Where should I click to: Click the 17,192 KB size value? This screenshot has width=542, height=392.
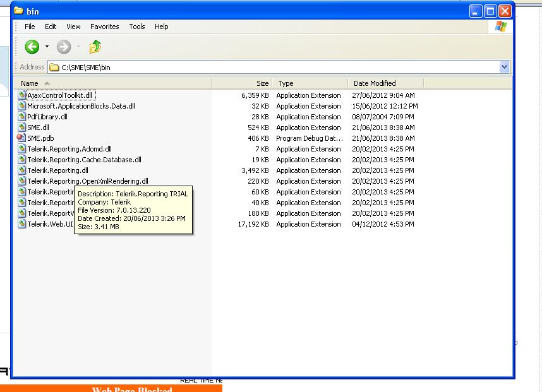click(253, 224)
